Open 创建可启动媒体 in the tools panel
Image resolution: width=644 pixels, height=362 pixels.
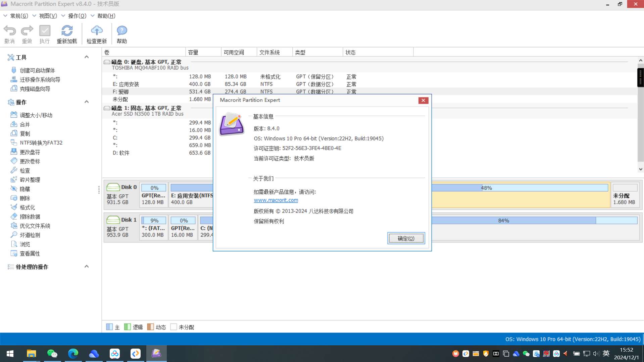(33, 70)
